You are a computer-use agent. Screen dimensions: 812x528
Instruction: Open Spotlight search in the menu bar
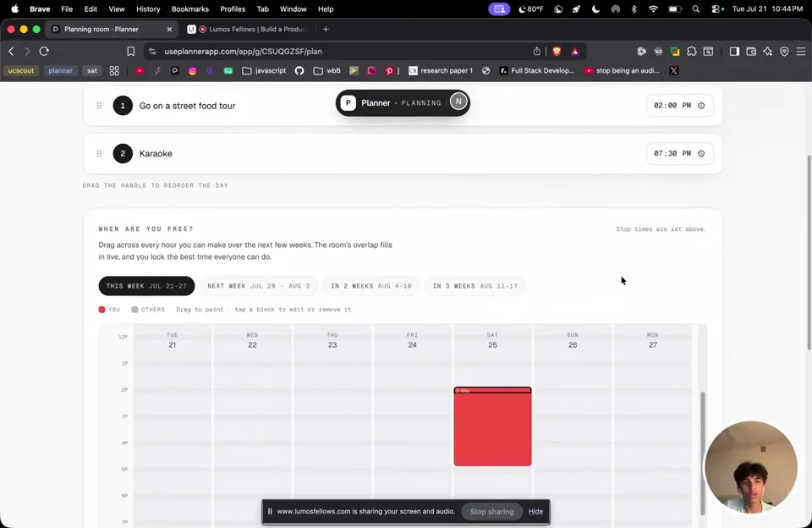coord(695,8)
